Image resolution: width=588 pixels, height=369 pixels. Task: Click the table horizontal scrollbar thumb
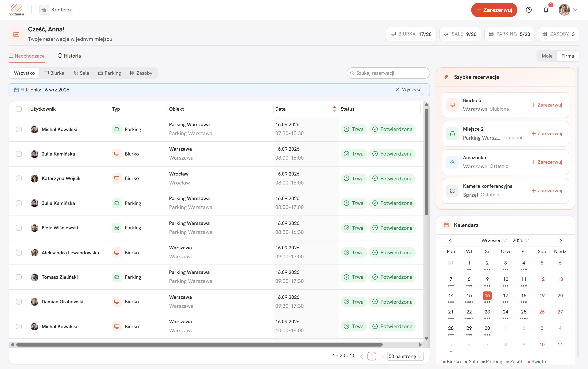click(x=199, y=345)
